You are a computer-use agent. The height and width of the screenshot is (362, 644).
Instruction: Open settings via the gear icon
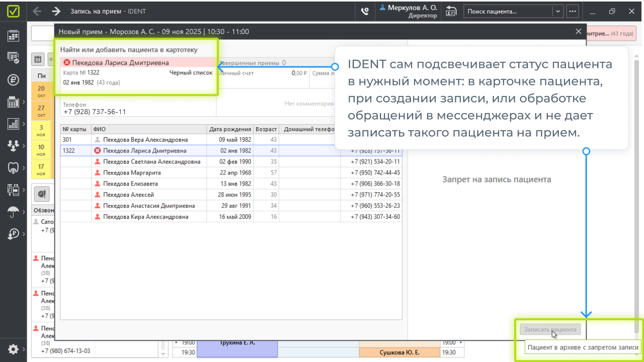(x=13, y=349)
